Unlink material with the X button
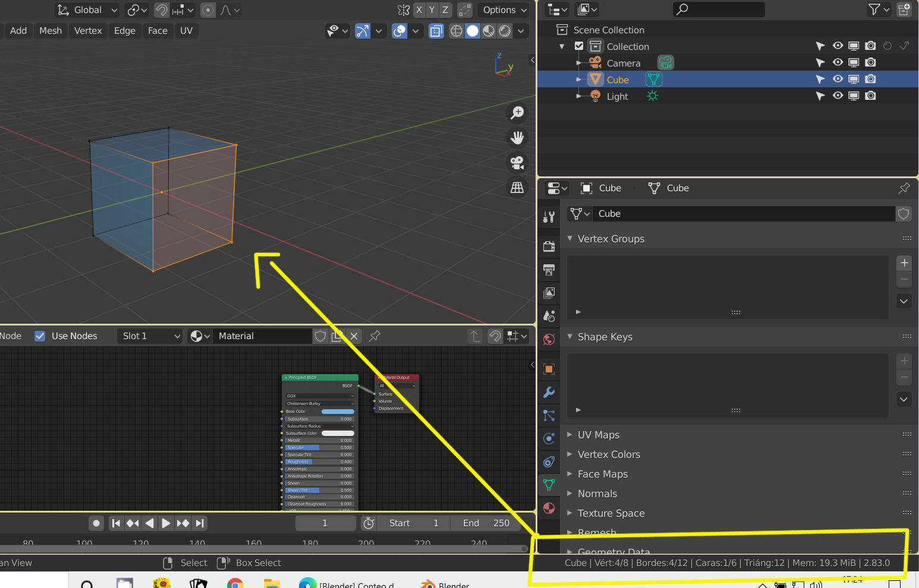919x588 pixels. tap(354, 336)
